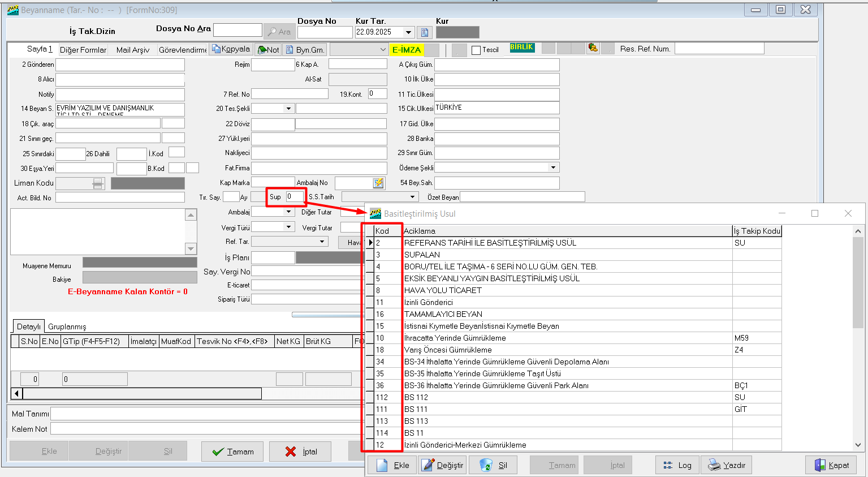This screenshot has width=868, height=477.
Task: Click the Ambalaj No edit icon
Action: pyautogui.click(x=378, y=183)
